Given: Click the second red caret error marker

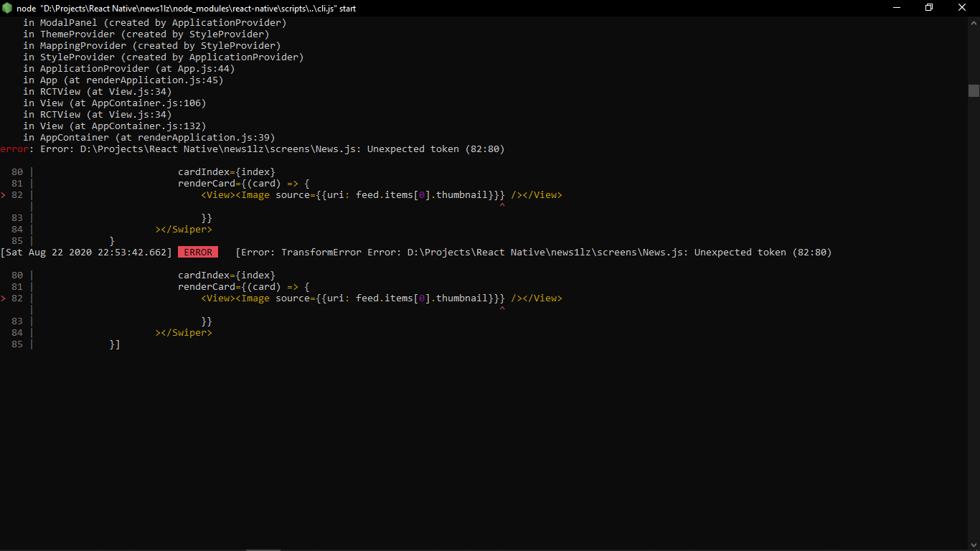Looking at the screenshot, I should pos(502,309).
